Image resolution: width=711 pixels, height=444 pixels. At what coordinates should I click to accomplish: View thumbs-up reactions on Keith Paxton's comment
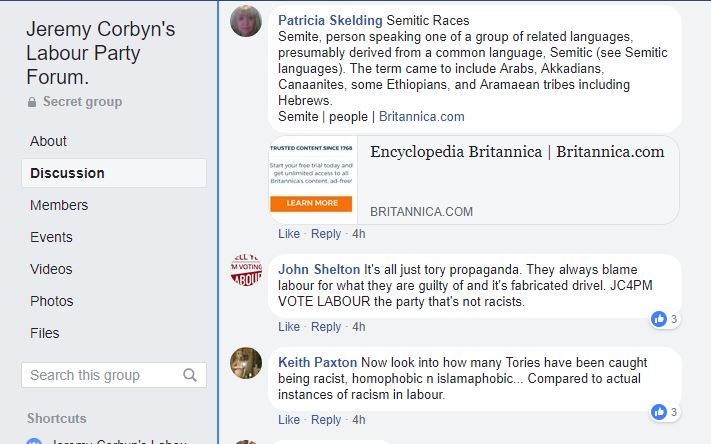point(664,412)
